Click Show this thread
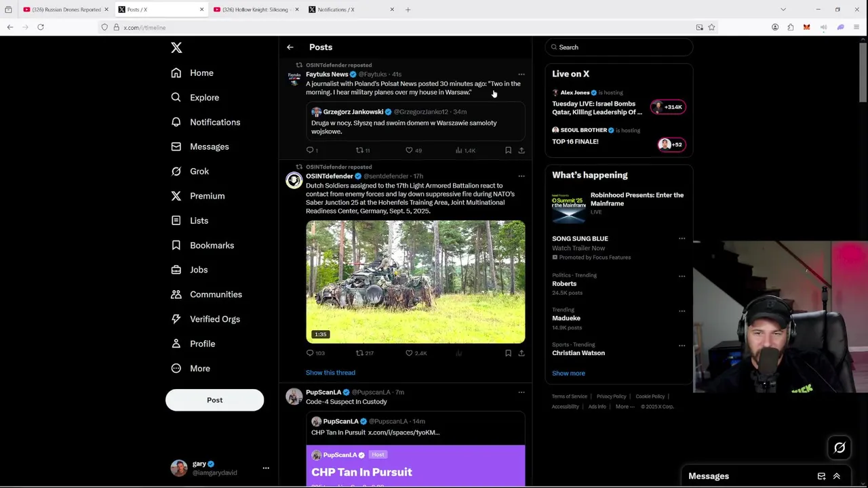The width and height of the screenshot is (868, 488). (330, 373)
